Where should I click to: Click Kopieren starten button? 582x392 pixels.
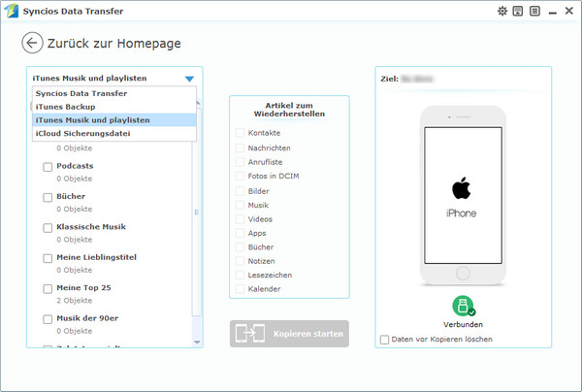289,334
